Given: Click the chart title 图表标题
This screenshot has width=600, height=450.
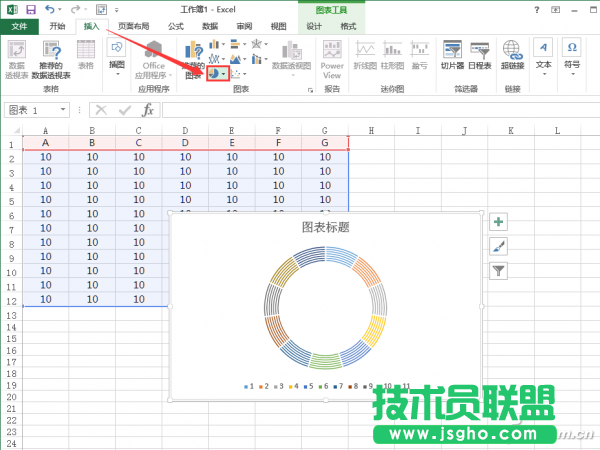Looking at the screenshot, I should click(325, 227).
